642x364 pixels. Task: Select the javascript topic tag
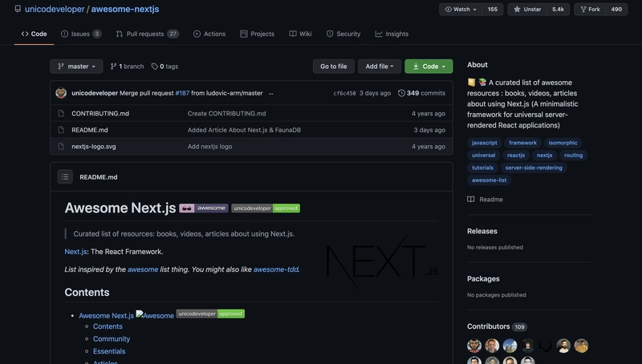pyautogui.click(x=485, y=143)
